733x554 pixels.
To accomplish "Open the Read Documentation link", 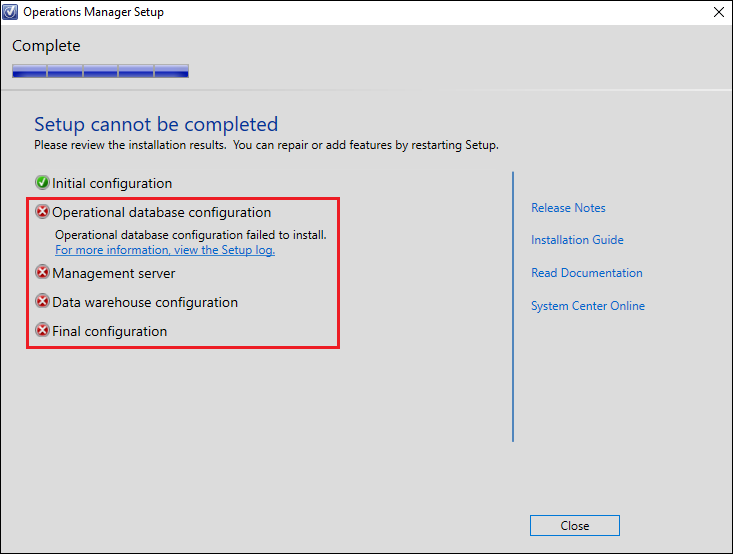I will click(587, 273).
